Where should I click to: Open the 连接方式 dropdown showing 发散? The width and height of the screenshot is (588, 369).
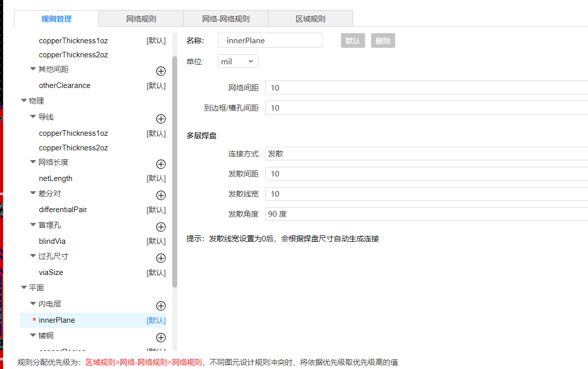426,154
